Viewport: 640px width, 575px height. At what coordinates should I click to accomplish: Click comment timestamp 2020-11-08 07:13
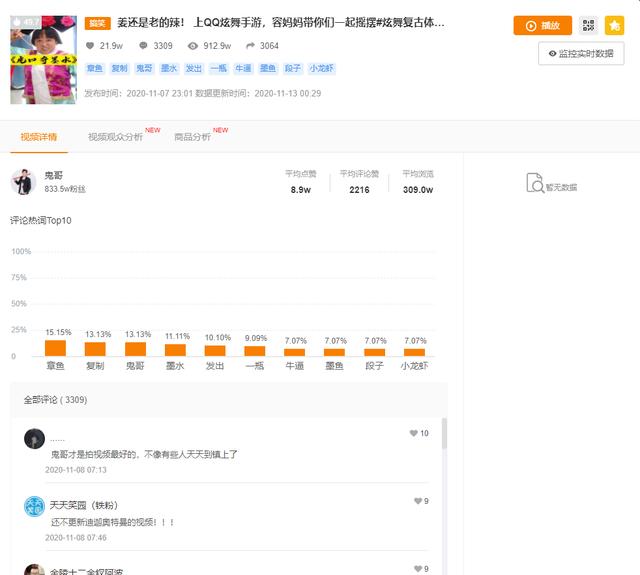76,470
